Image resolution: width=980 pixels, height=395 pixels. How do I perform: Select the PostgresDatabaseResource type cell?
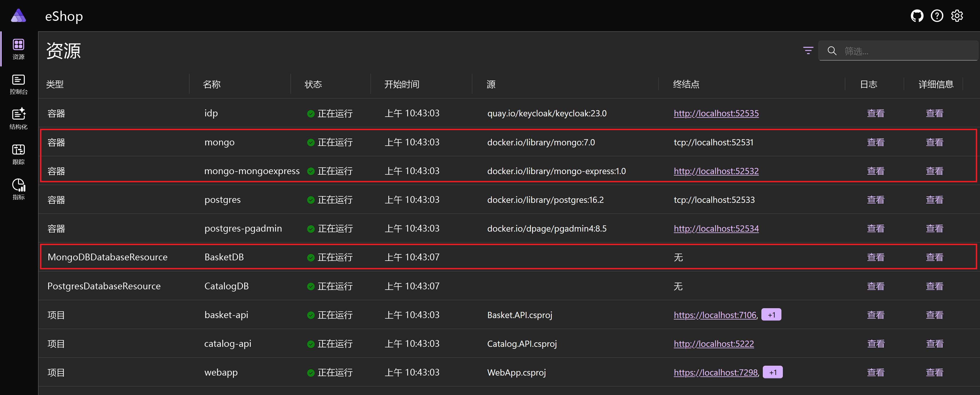(104, 286)
